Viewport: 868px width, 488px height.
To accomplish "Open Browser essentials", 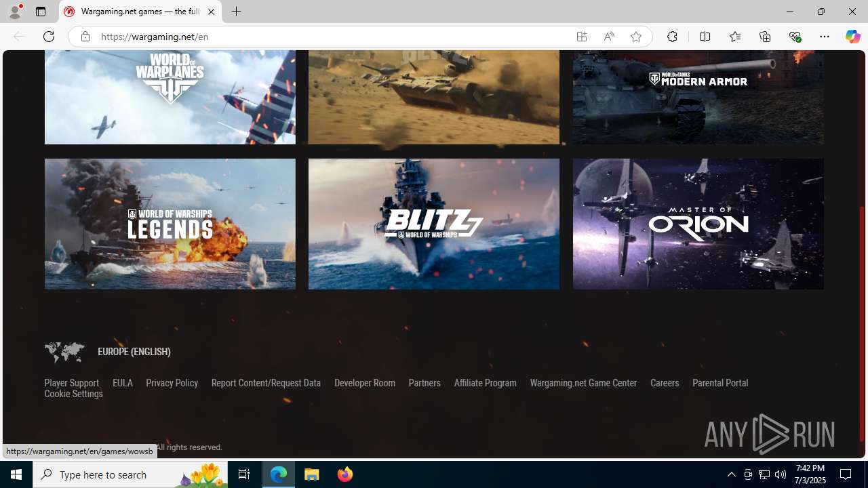I will click(795, 37).
